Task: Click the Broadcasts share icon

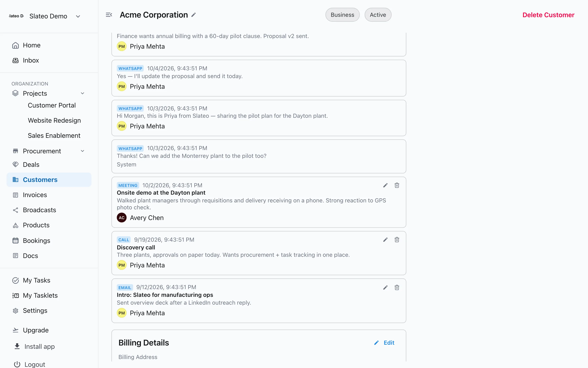Action: click(x=16, y=210)
